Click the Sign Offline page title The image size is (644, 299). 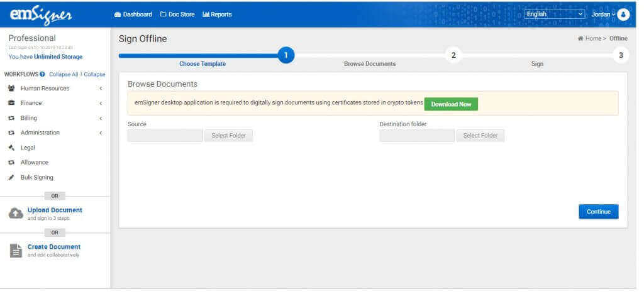143,39
